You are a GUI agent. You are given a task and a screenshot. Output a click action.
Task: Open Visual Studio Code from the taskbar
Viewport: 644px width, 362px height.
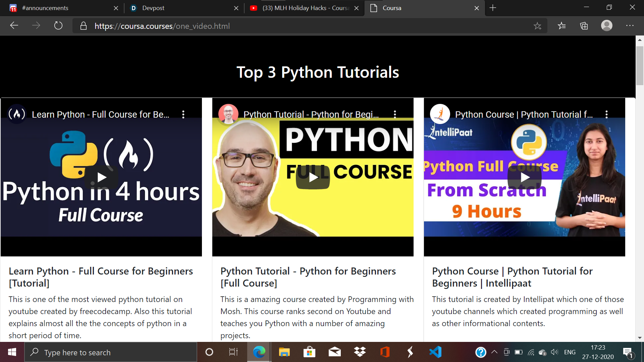(435, 352)
